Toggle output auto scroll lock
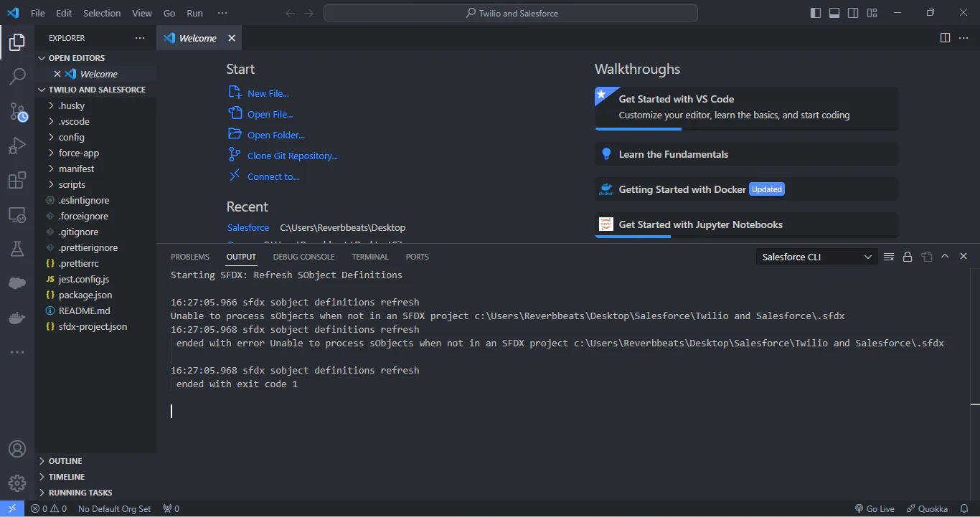980x517 pixels. [x=908, y=257]
